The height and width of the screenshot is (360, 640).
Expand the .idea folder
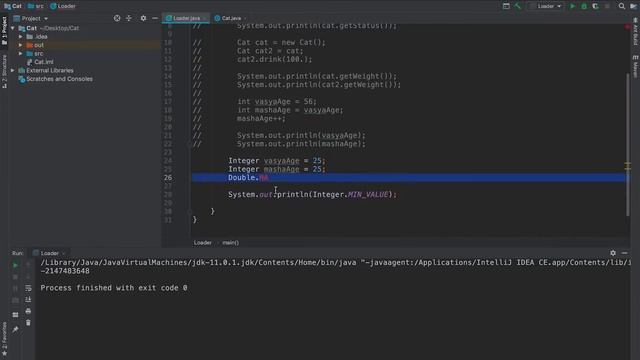(20, 37)
